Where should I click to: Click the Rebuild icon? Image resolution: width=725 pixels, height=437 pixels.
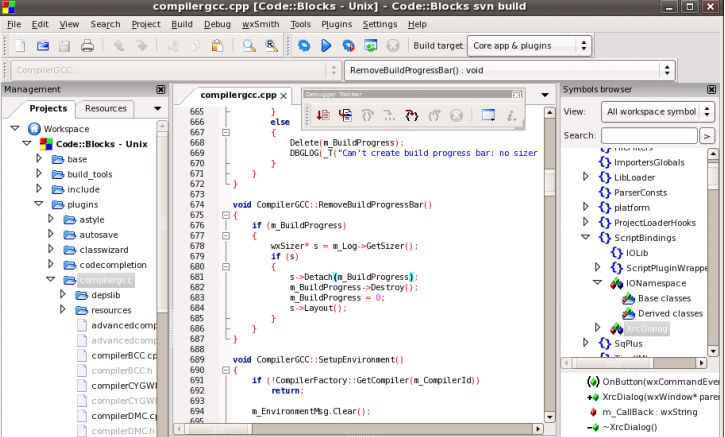coord(370,45)
